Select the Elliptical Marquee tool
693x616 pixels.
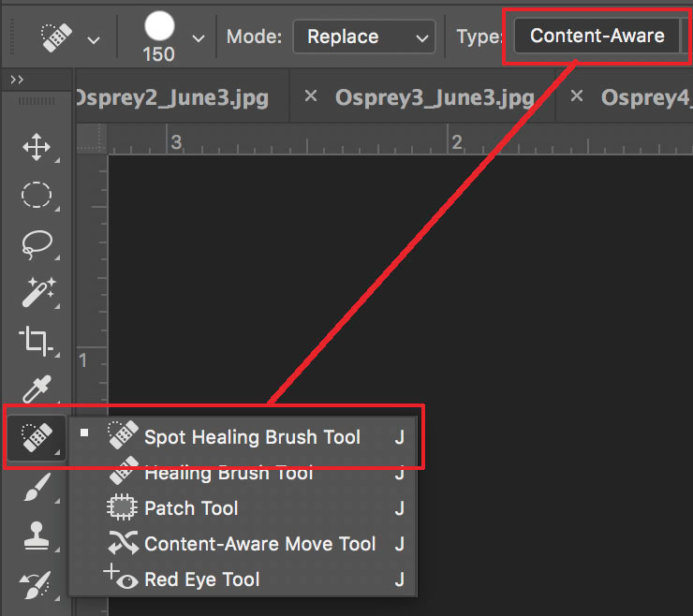tap(37, 195)
